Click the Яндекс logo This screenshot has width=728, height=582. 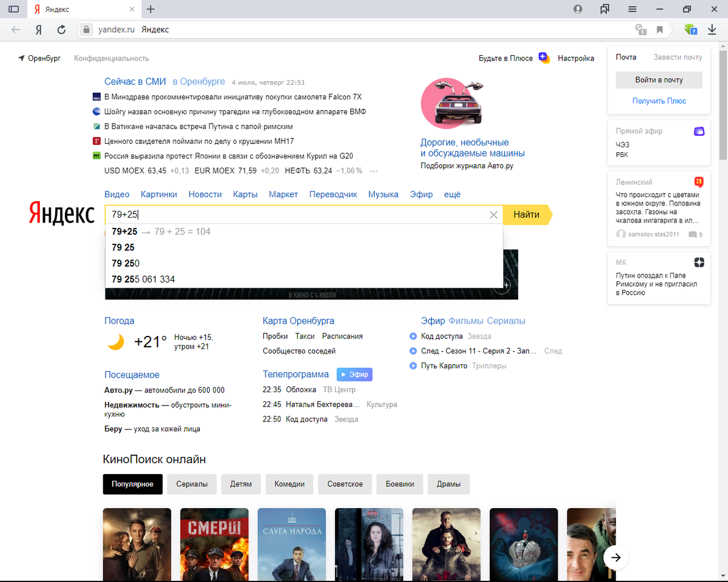point(62,215)
